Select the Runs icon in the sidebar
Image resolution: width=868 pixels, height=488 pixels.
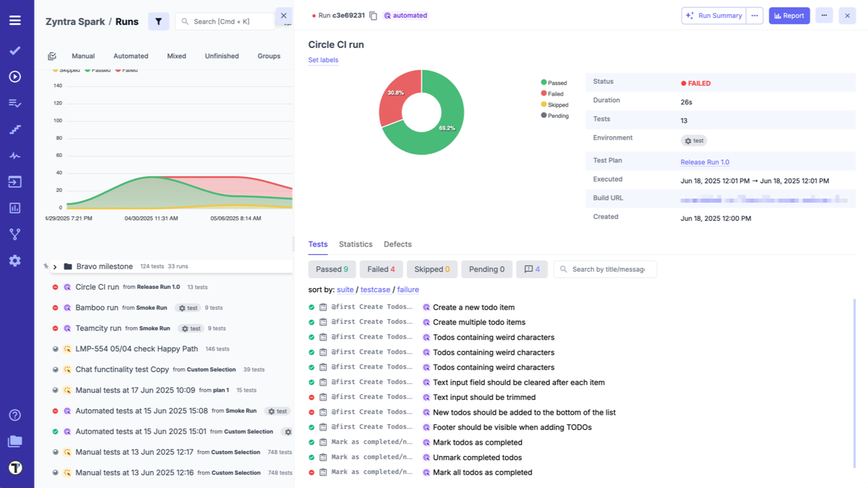click(x=15, y=77)
